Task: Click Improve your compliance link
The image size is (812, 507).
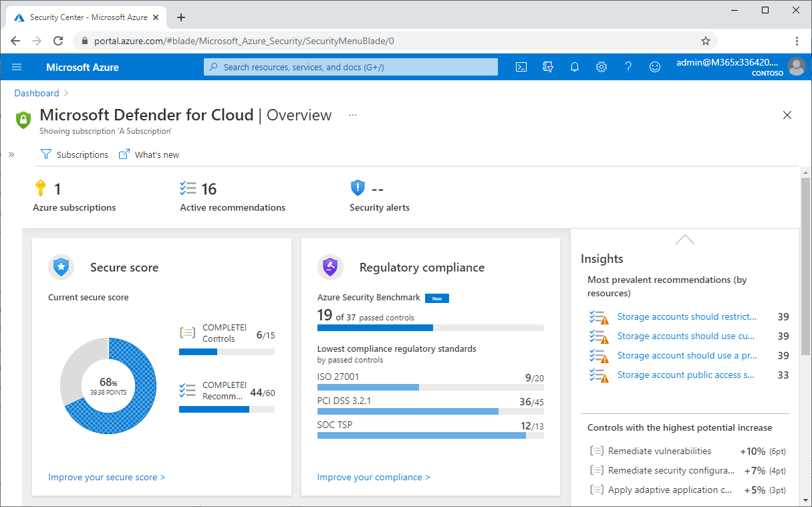Action: click(374, 477)
